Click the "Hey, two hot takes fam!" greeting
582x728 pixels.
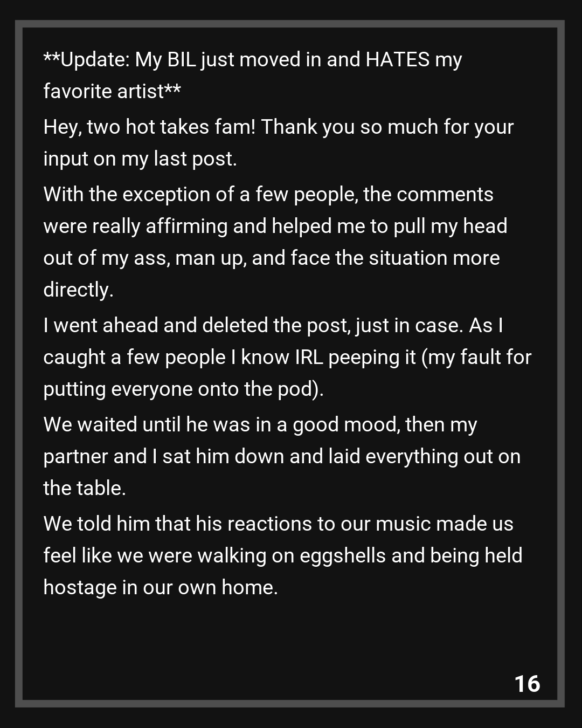(x=149, y=127)
